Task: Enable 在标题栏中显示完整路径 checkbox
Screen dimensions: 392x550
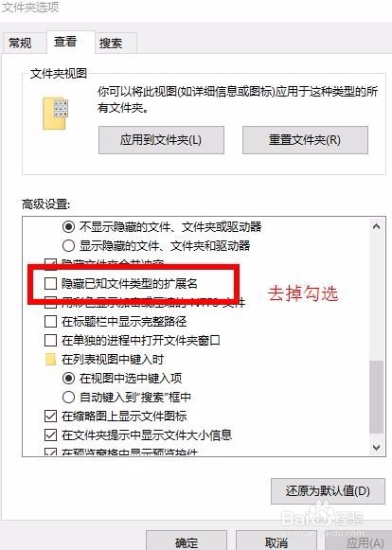Action: (50, 321)
